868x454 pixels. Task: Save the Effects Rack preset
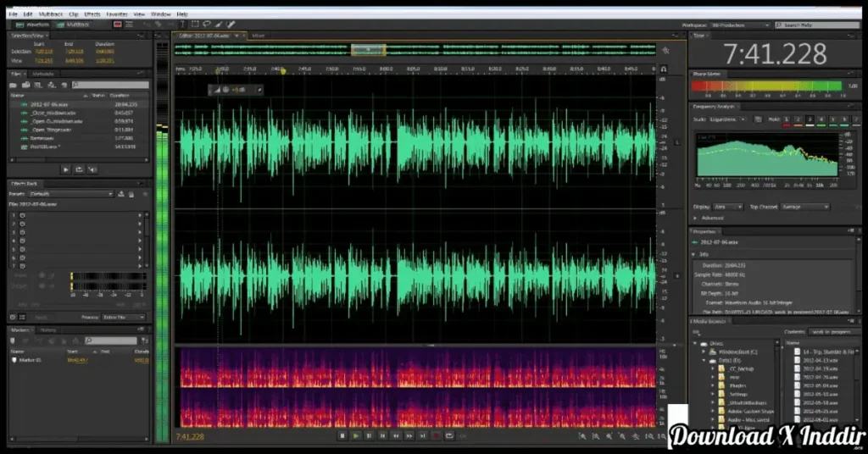120,194
